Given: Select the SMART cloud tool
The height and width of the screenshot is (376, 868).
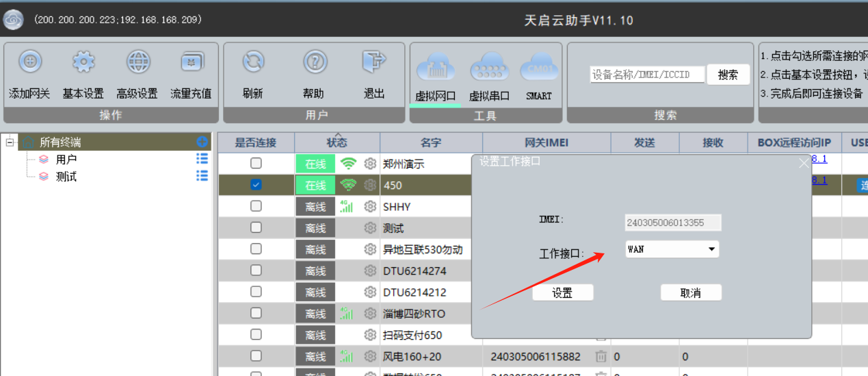Looking at the screenshot, I should (539, 77).
